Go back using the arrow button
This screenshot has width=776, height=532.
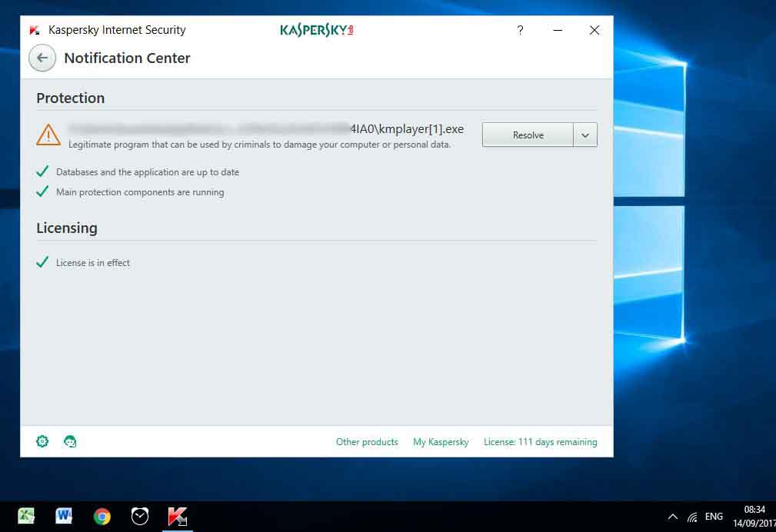pyautogui.click(x=42, y=58)
